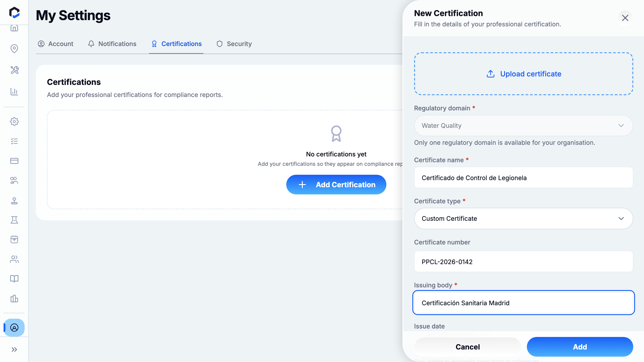Open the location pin sidebar icon
This screenshot has width=644, height=362.
point(14,48)
